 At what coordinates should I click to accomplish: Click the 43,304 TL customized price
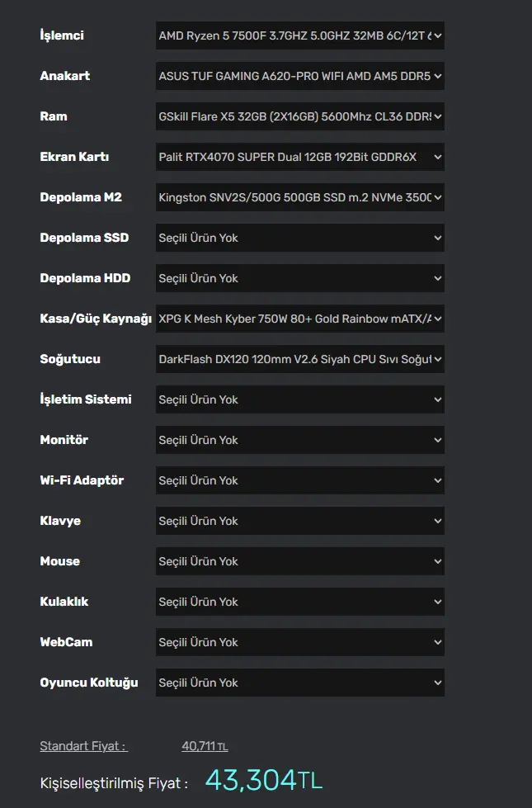coord(264,780)
